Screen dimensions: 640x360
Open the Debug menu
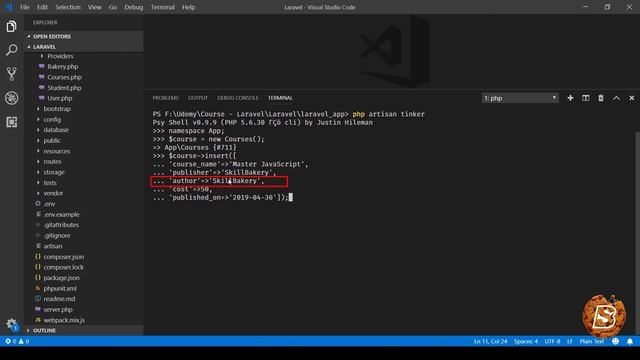[133, 7]
